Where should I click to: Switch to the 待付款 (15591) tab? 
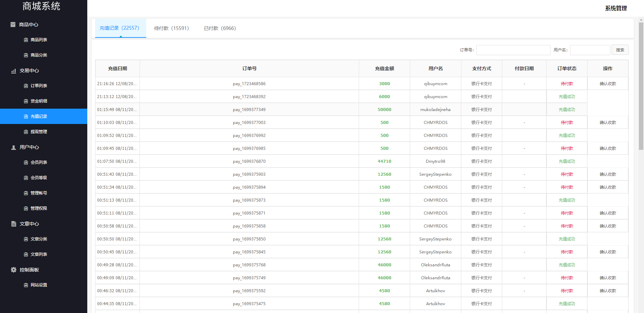point(171,28)
